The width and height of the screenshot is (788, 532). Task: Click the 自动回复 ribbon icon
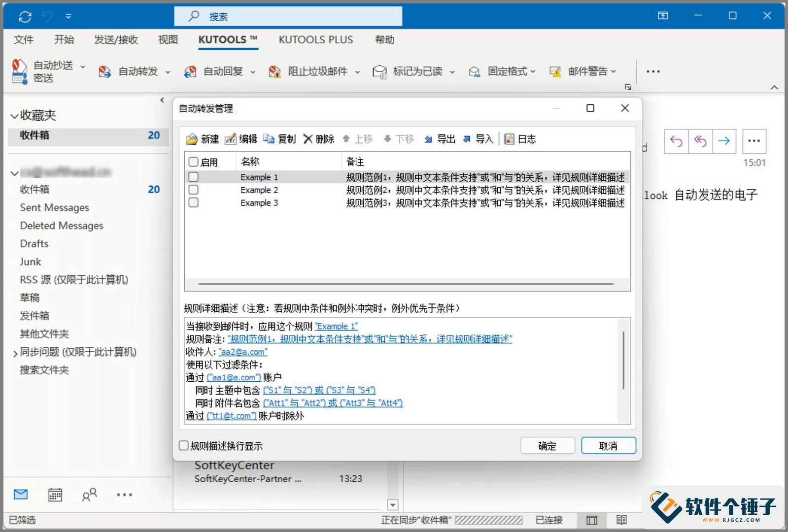[190, 72]
